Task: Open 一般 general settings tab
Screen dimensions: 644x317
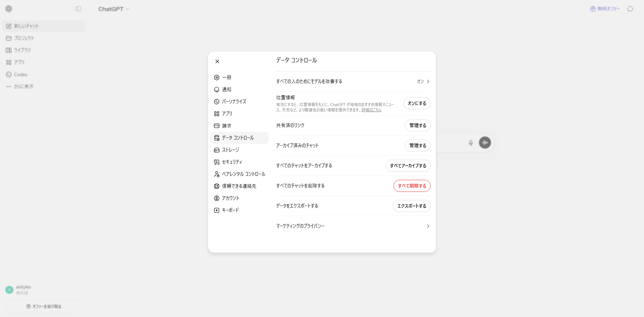Action: coord(239,77)
